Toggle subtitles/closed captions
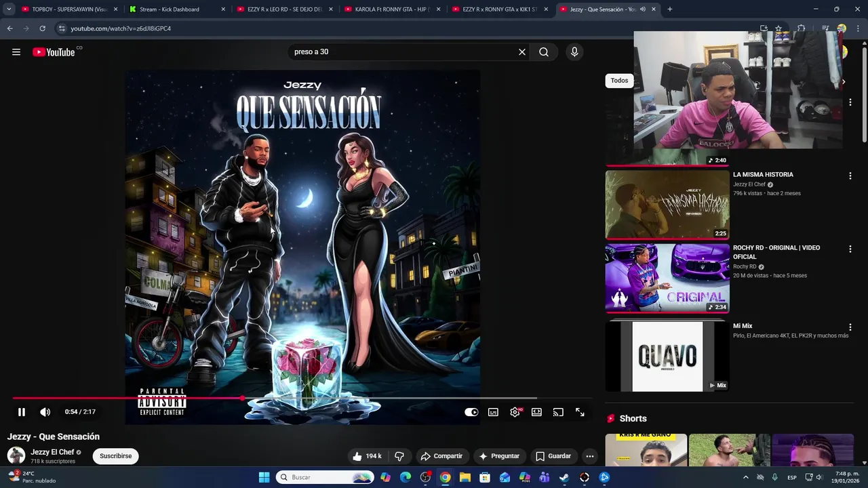 493,412
